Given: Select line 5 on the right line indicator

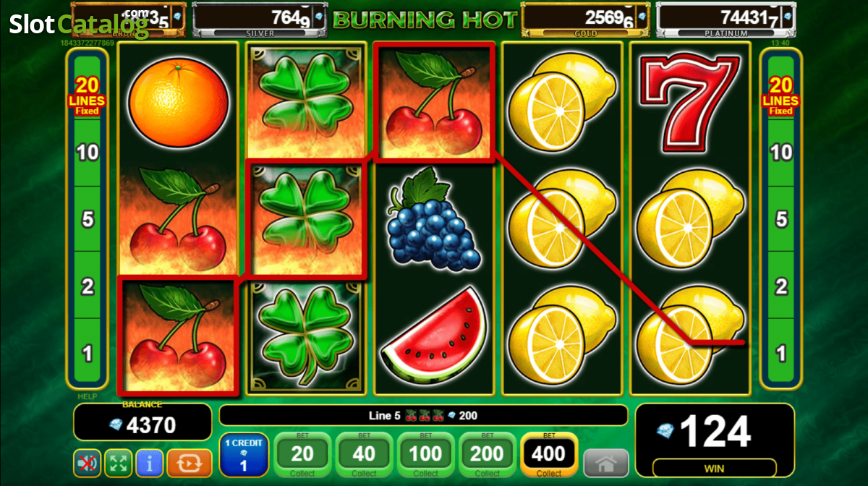Looking at the screenshot, I should (780, 219).
